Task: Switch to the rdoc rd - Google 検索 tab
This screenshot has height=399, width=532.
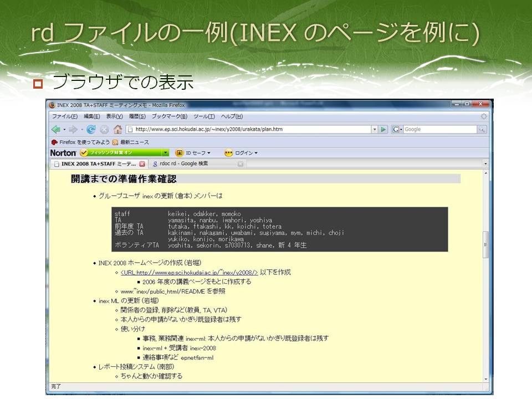Action: pyautogui.click(x=197, y=164)
